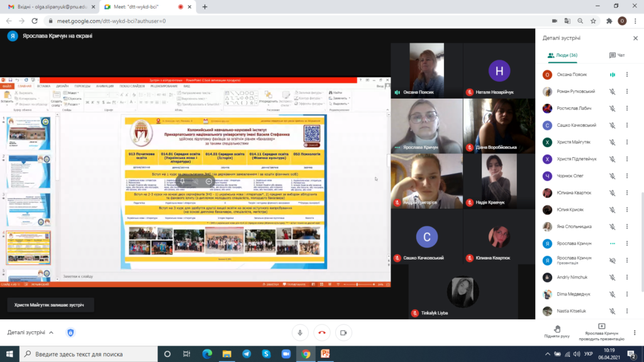Open more options for Оксана Поясик
The width and height of the screenshot is (644, 362).
[x=627, y=75]
